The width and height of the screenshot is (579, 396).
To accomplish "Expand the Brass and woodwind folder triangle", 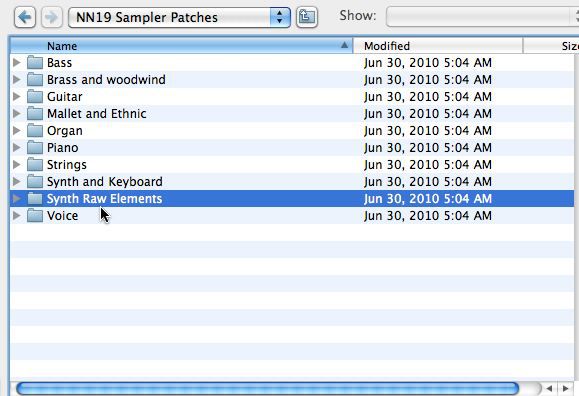I will pos(17,79).
